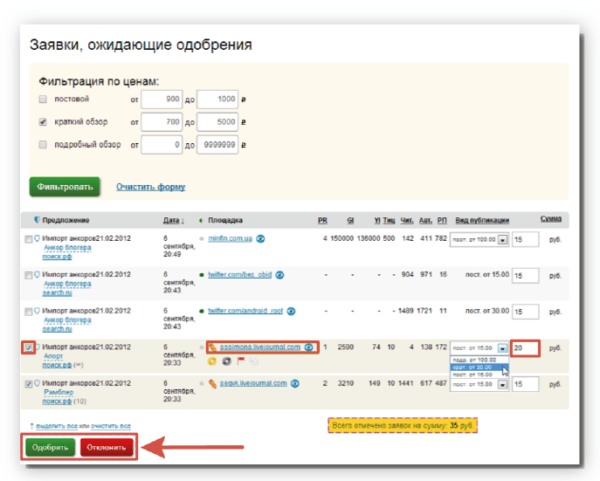This screenshot has height=481, width=600.
Task: Click the green status dot before twitter.com/bez_obid
Action: coord(202,275)
